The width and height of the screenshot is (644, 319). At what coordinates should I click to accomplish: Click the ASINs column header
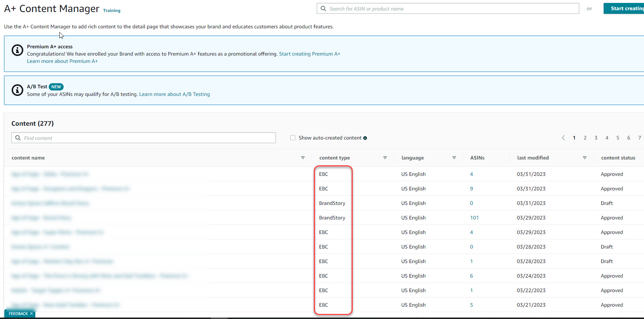[x=477, y=158]
